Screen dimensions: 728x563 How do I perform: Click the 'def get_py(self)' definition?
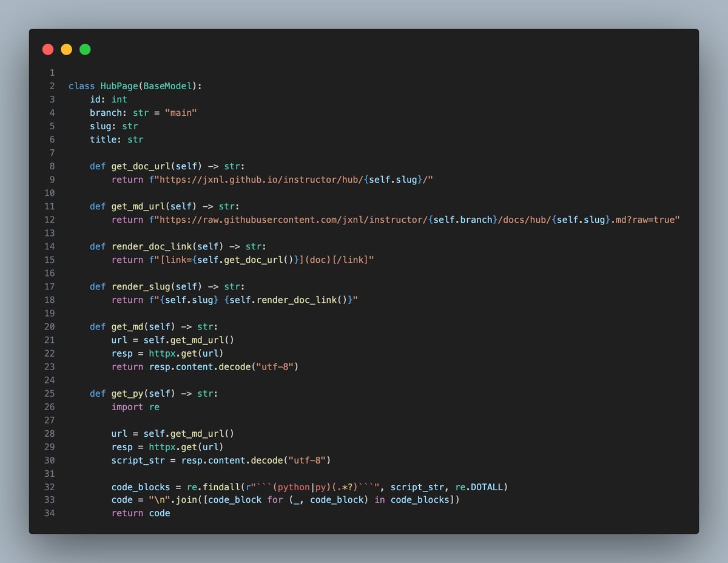point(153,393)
